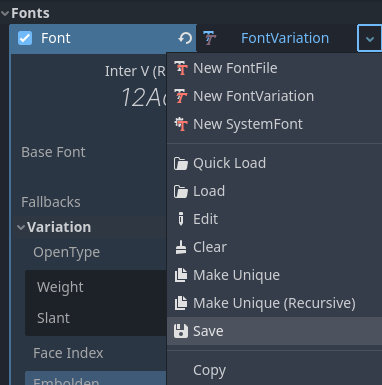Click the Inter V font name text
The width and height of the screenshot is (382, 385).
coord(135,71)
